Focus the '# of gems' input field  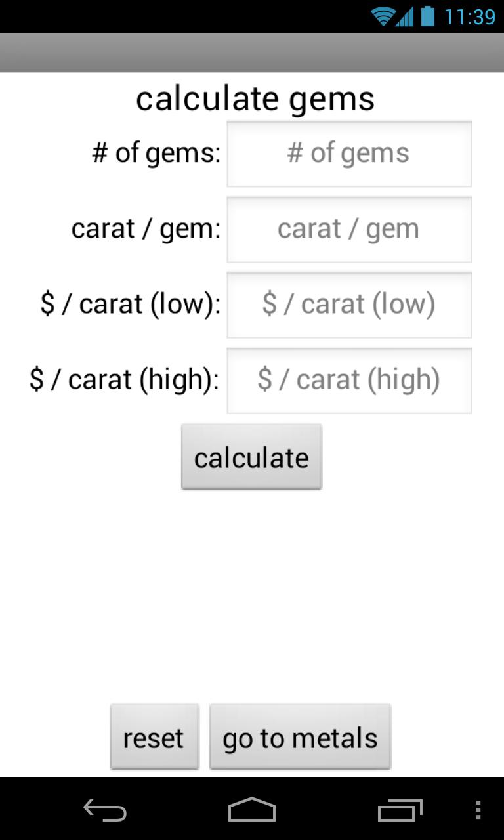click(349, 154)
